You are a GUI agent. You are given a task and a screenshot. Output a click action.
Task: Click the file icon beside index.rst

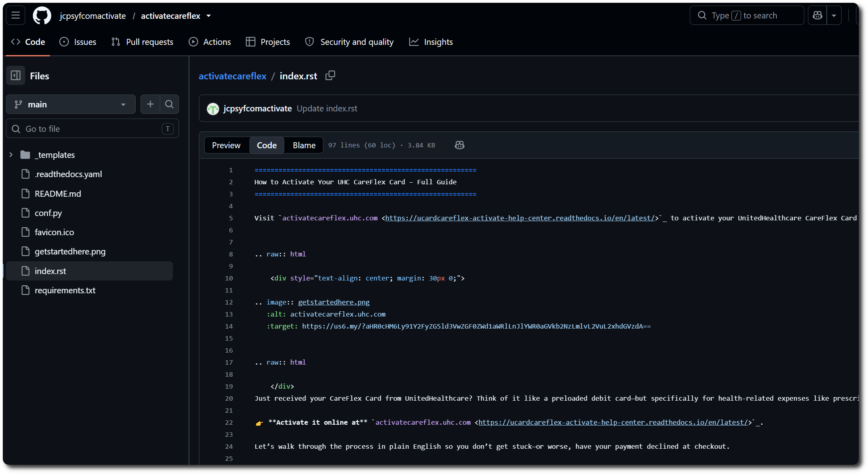pyautogui.click(x=26, y=271)
